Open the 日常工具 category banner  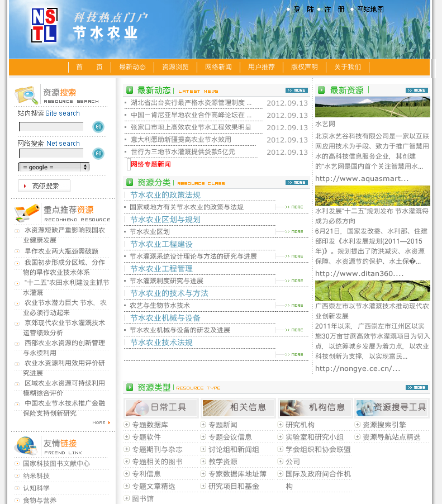pyautogui.click(x=161, y=407)
